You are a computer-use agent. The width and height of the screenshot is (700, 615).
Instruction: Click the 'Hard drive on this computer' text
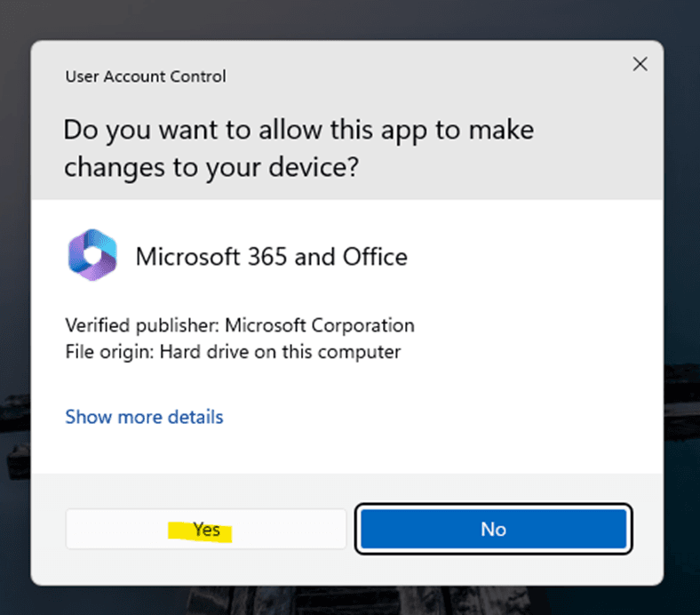pos(280,352)
